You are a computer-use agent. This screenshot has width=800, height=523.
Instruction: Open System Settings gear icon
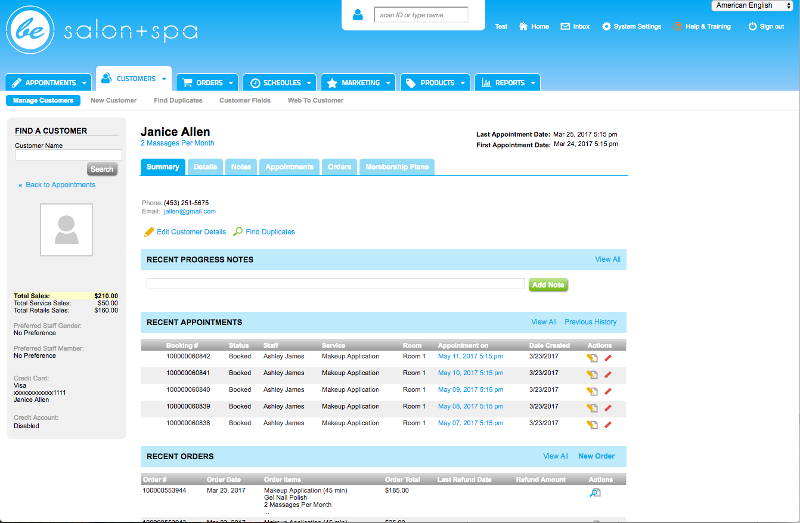point(606,26)
